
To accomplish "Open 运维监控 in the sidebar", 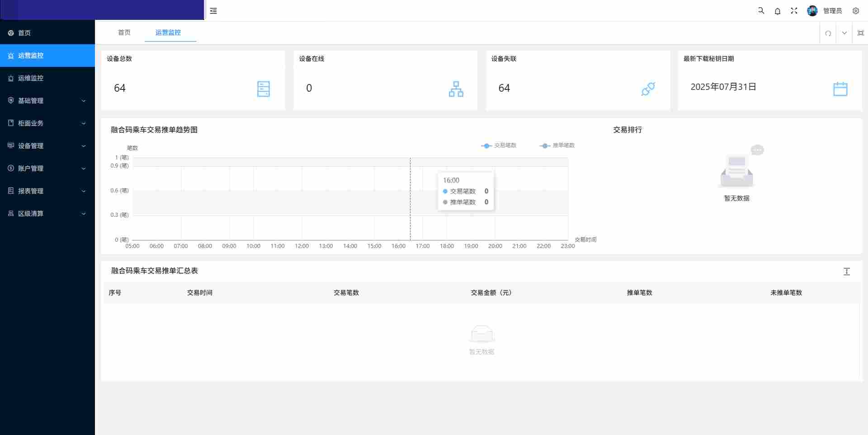I will click(47, 78).
